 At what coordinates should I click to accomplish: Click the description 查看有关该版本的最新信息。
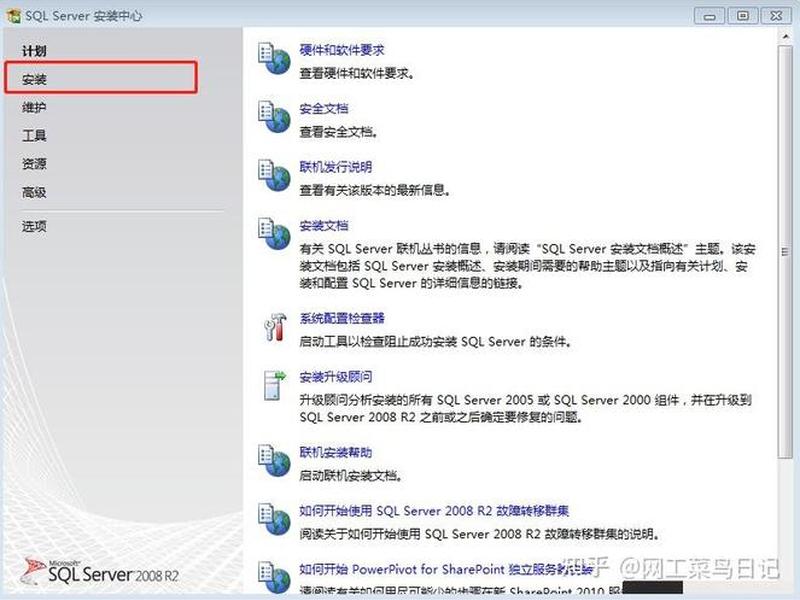click(375, 190)
